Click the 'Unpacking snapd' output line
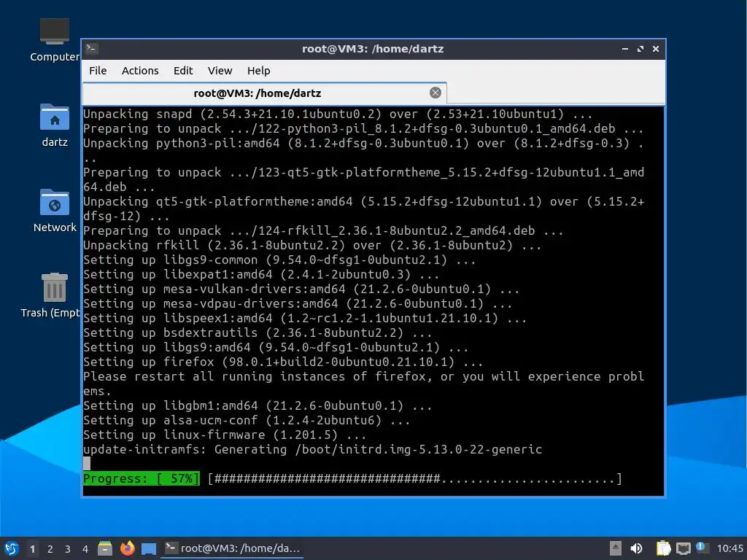The width and height of the screenshot is (747, 560). point(338,114)
